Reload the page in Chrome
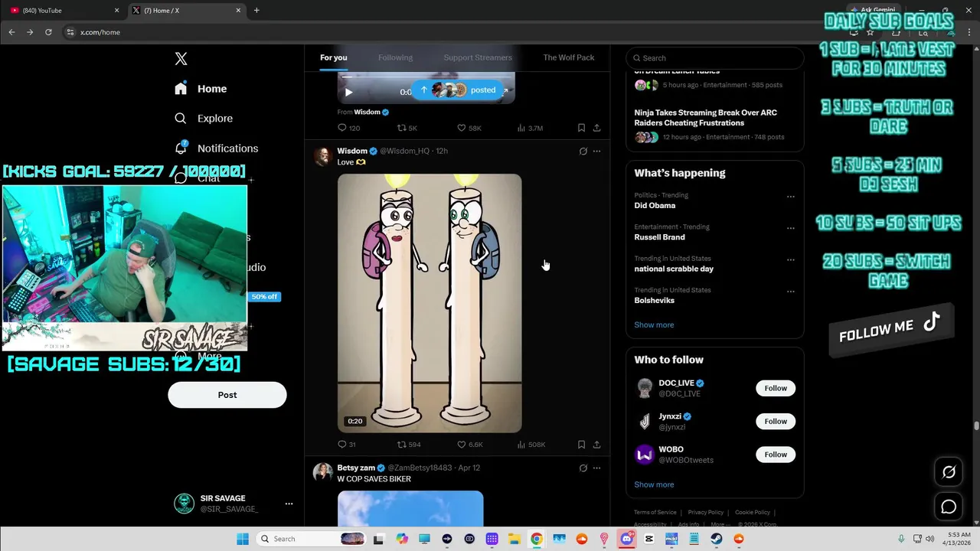The image size is (980, 551). (48, 32)
